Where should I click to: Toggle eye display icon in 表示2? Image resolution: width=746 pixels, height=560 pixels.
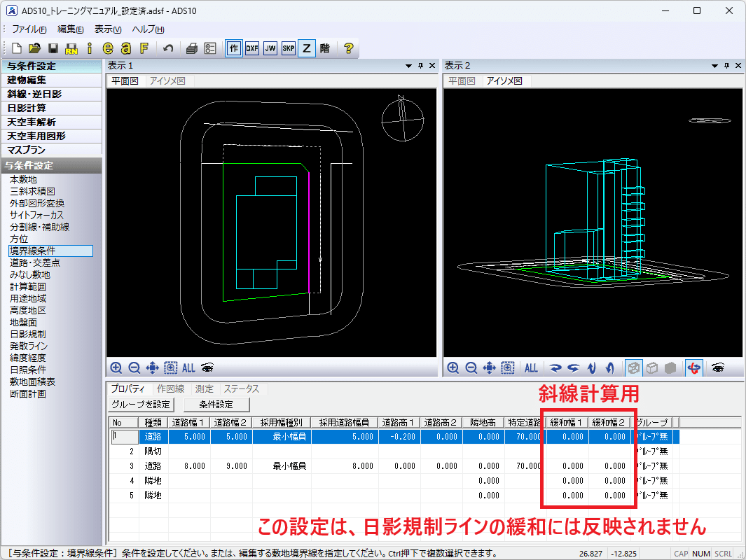[x=718, y=367]
